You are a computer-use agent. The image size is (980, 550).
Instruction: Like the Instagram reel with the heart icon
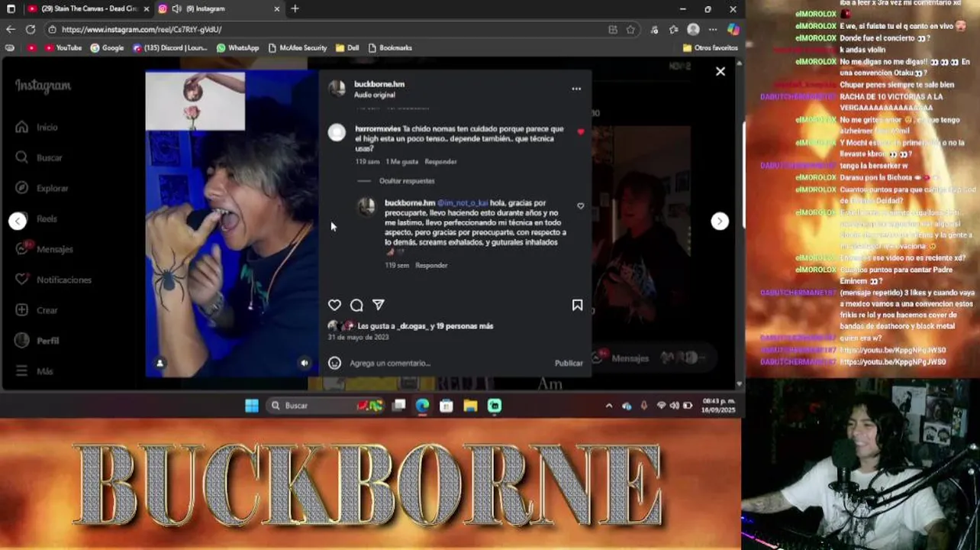click(334, 305)
